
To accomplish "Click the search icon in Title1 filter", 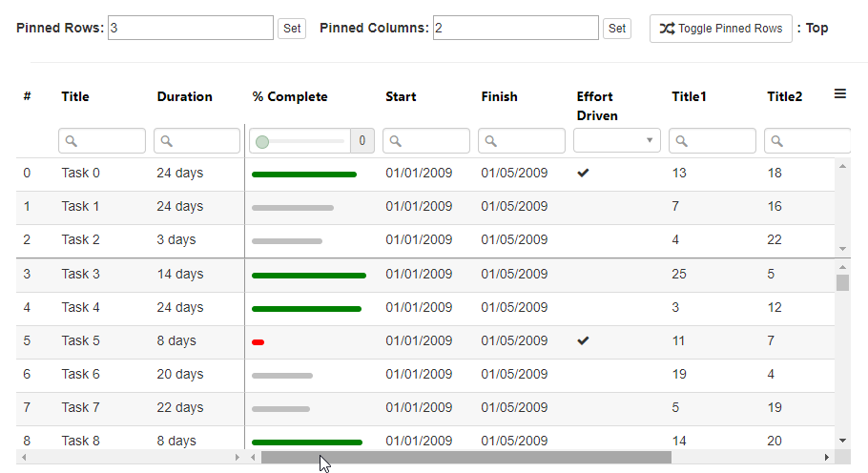I will click(x=681, y=141).
